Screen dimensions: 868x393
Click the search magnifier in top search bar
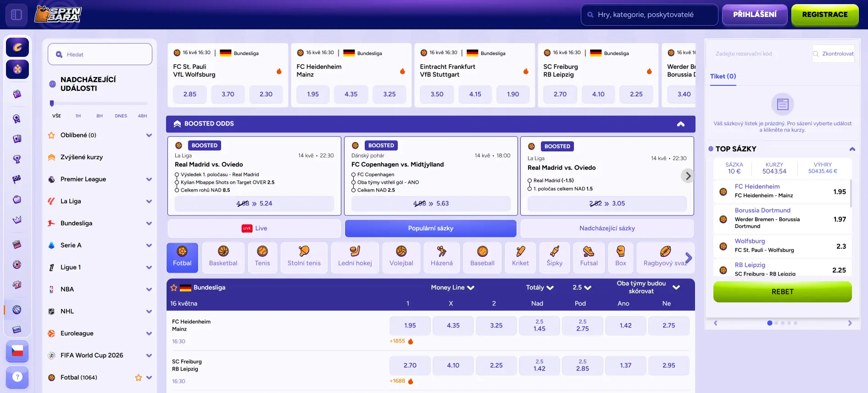tap(590, 15)
